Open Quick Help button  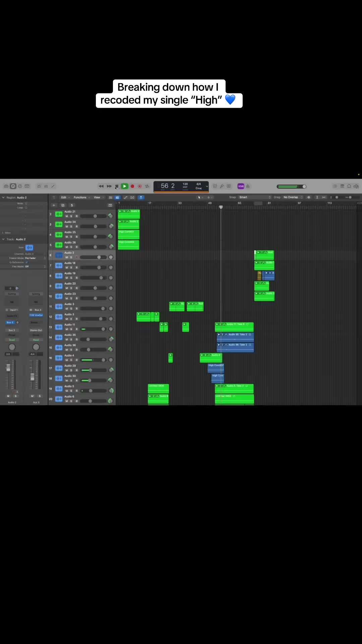click(x=20, y=186)
